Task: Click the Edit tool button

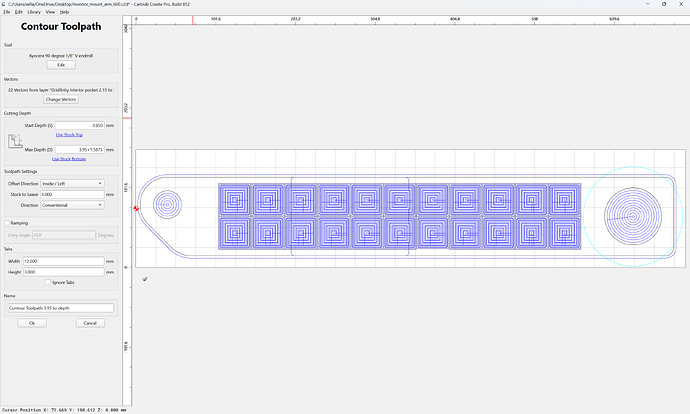Action: click(x=61, y=65)
